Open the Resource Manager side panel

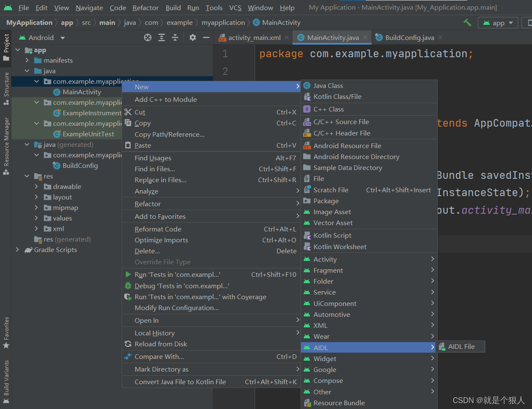[6, 146]
